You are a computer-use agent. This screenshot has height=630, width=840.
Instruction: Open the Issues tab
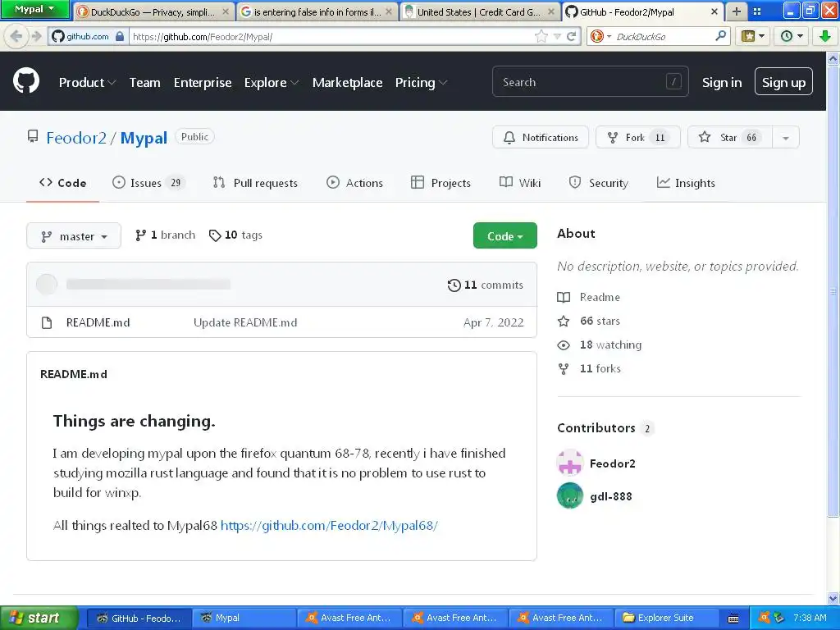click(148, 183)
